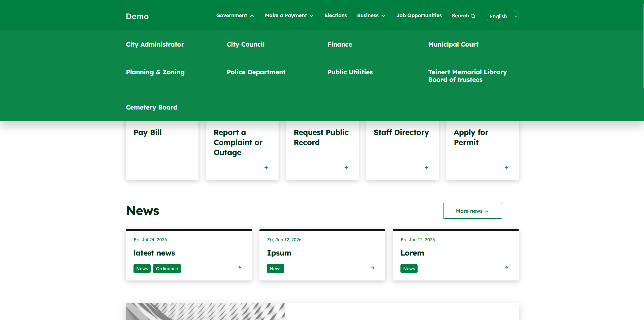The image size is (644, 320).
Task: Click the News section heading
Action: point(143,211)
